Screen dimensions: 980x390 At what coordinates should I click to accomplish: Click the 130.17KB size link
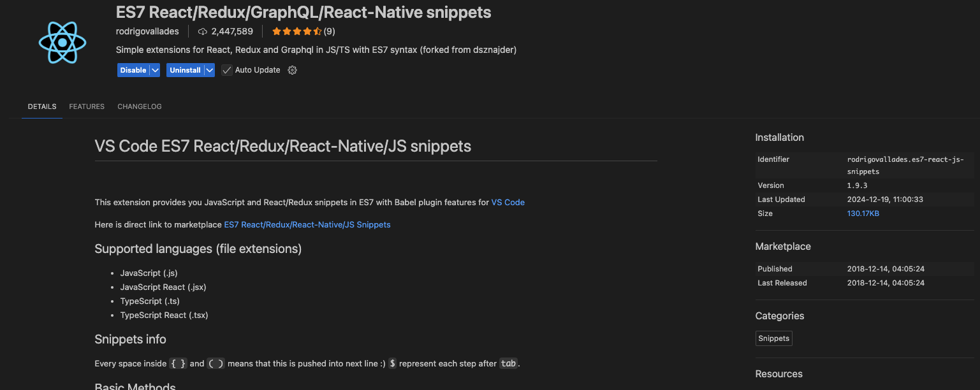863,213
